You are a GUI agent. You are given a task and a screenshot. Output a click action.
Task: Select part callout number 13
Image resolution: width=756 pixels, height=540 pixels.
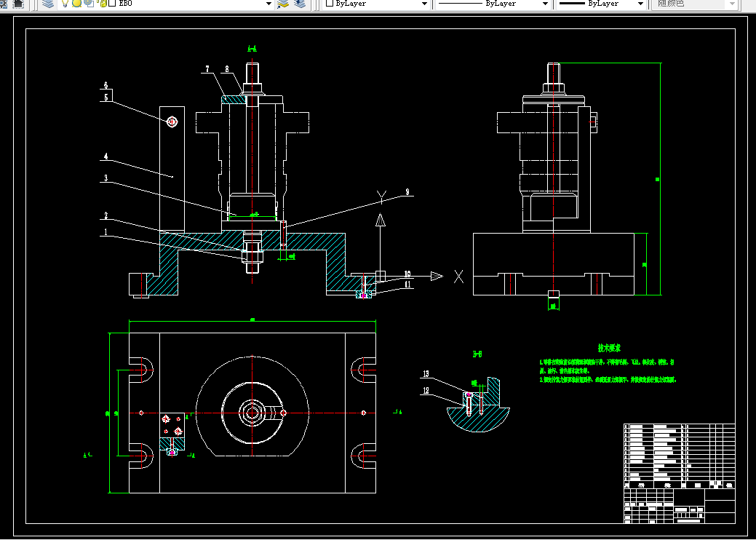[x=426, y=373]
